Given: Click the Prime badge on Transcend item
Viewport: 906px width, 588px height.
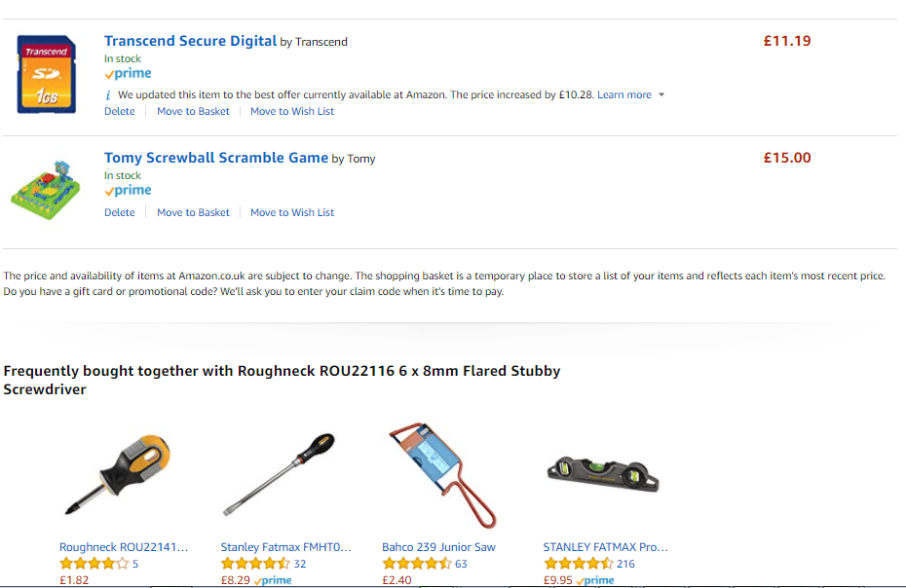Looking at the screenshot, I should [x=127, y=73].
